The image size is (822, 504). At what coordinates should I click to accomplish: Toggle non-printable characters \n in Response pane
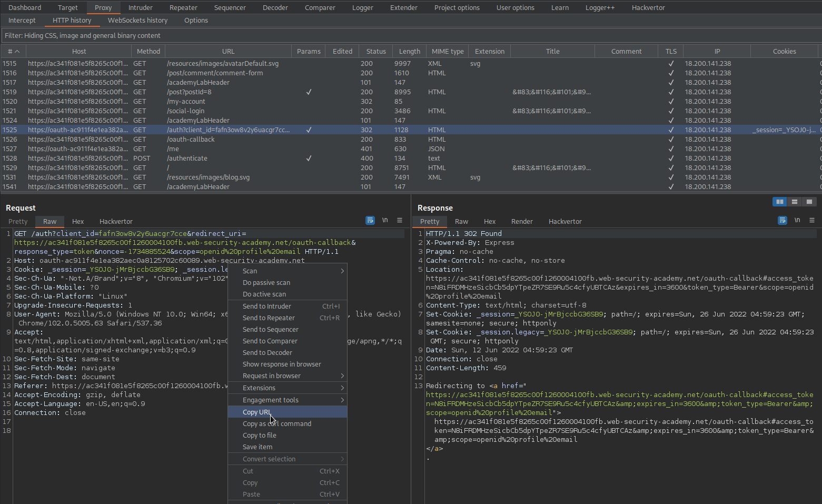797,220
